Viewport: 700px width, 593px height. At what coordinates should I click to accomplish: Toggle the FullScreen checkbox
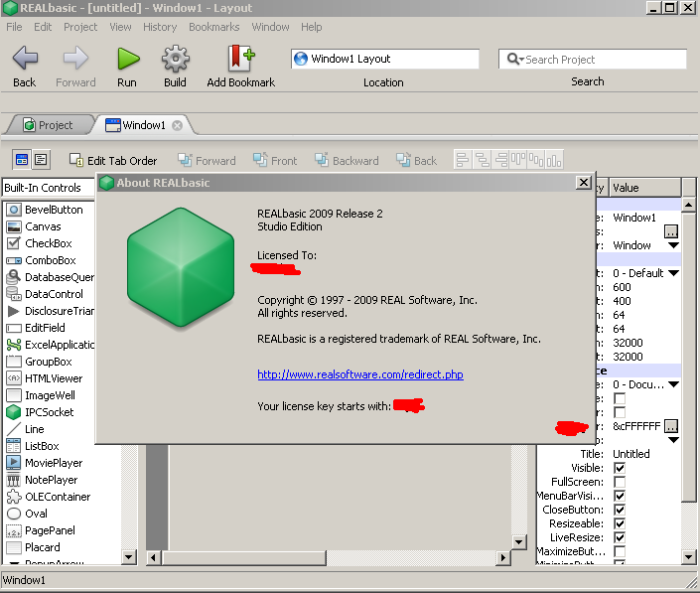point(620,482)
